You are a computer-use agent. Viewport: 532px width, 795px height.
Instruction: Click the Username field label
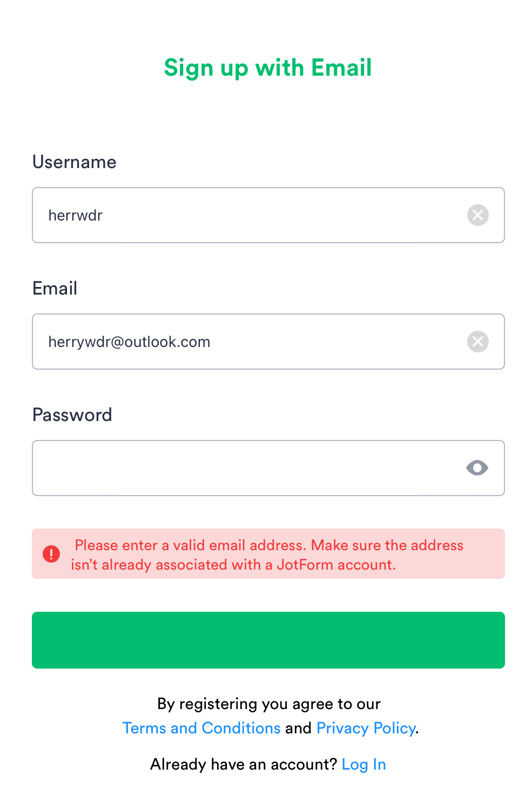point(75,162)
